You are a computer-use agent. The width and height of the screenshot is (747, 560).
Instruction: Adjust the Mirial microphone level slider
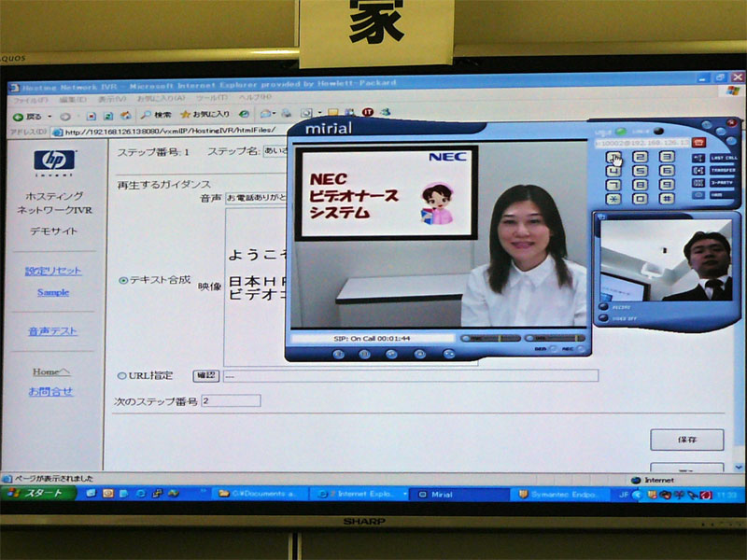[491, 338]
